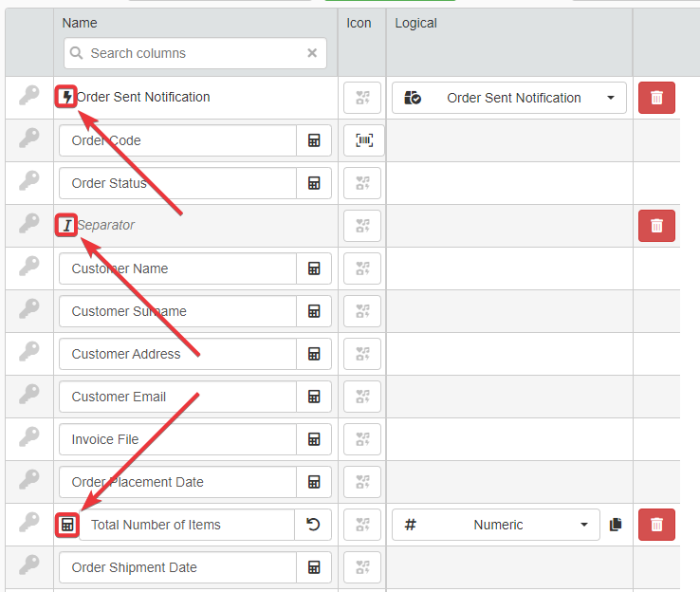The image size is (700, 592).
Task: Click the revert arrow on Total Number of Items
Action: point(314,525)
